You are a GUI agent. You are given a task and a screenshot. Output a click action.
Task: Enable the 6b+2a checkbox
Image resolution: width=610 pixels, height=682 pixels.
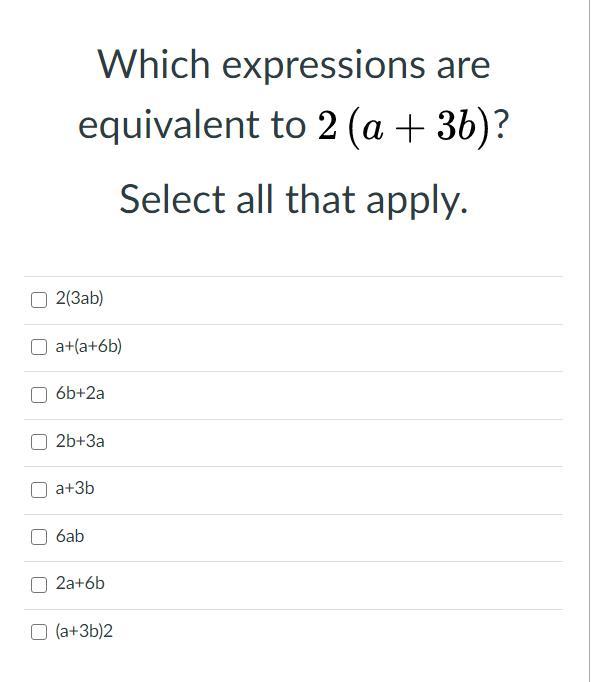tap(39, 395)
